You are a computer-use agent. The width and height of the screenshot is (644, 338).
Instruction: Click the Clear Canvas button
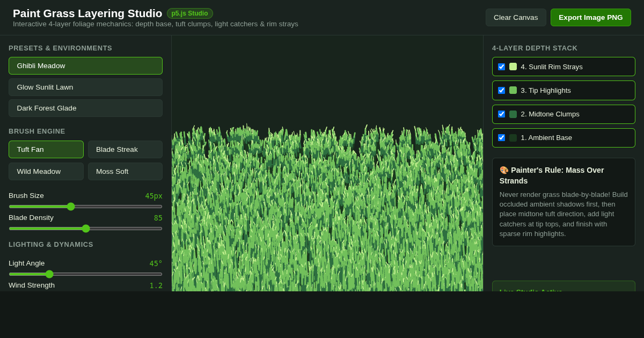coord(516,17)
